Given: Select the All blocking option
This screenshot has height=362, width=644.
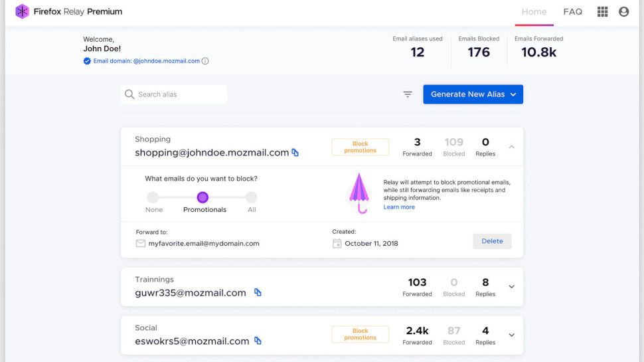Looking at the screenshot, I should click(x=252, y=197).
